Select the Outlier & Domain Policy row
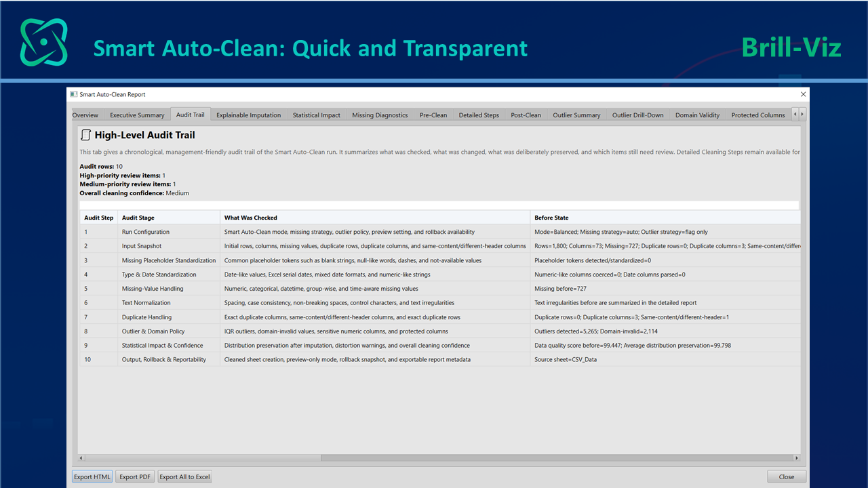The image size is (868, 488). tap(439, 331)
